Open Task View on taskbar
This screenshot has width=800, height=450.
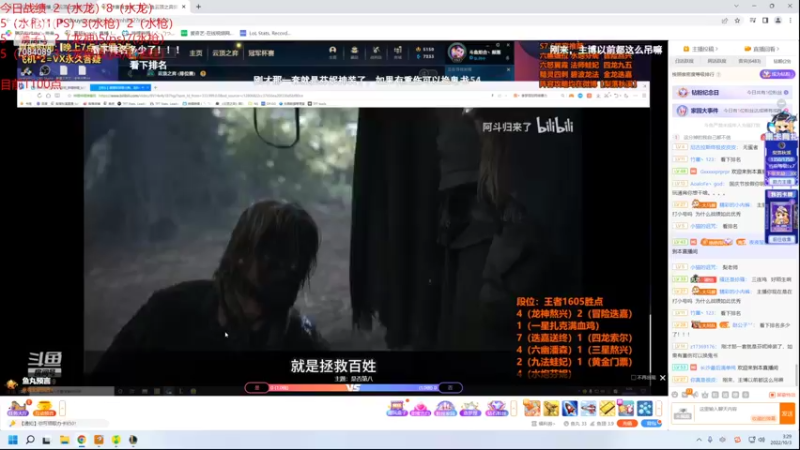(46, 440)
